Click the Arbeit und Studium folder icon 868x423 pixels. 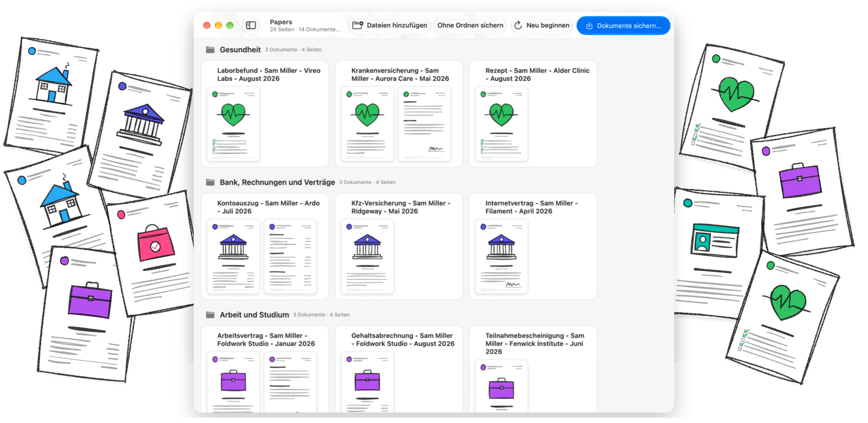click(210, 314)
